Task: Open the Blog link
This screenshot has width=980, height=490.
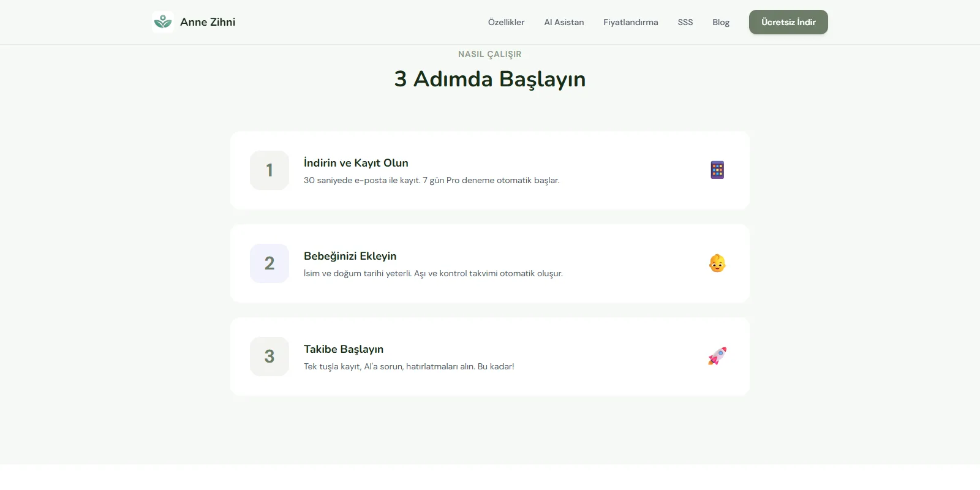Action: point(721,22)
